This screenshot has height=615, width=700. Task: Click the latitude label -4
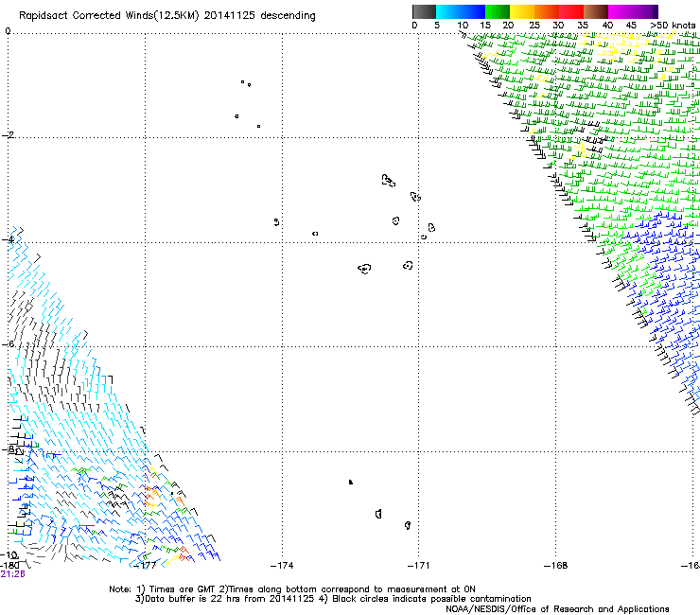pyautogui.click(x=8, y=239)
